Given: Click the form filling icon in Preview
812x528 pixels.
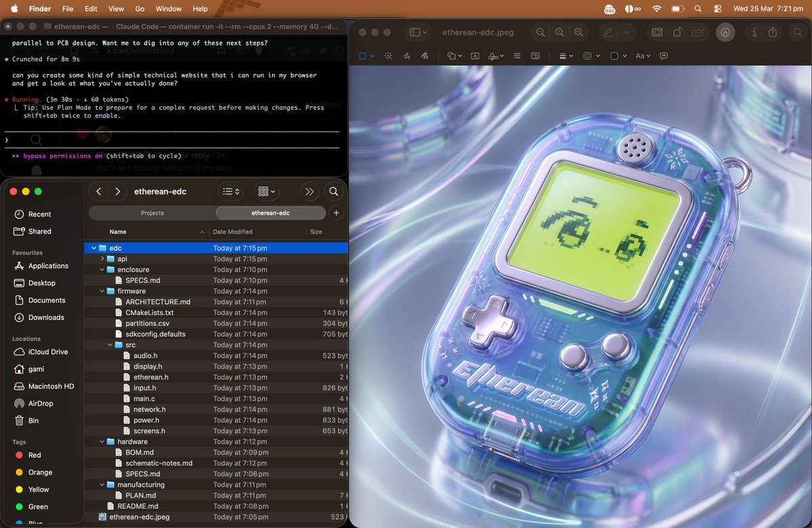Looking at the screenshot, I should [698, 32].
